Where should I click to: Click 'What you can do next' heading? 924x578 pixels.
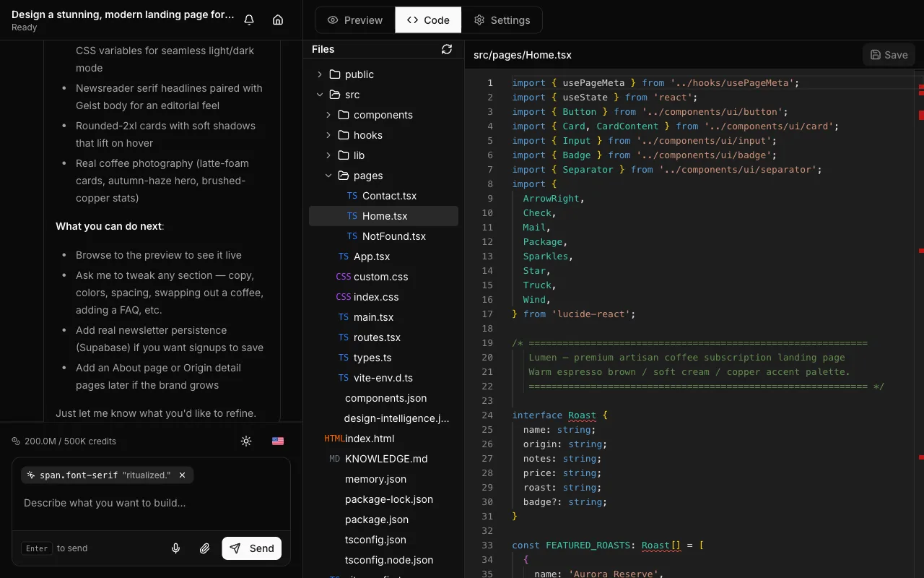(x=110, y=226)
